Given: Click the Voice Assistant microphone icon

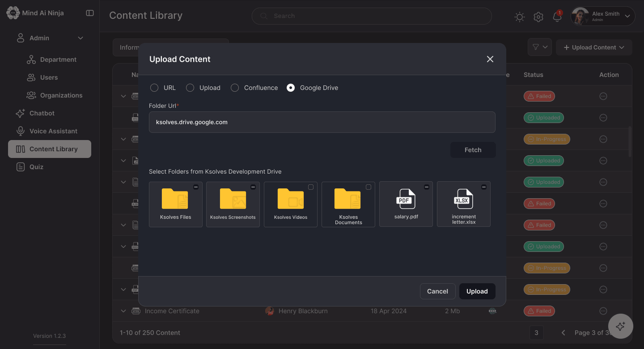Looking at the screenshot, I should click(20, 131).
